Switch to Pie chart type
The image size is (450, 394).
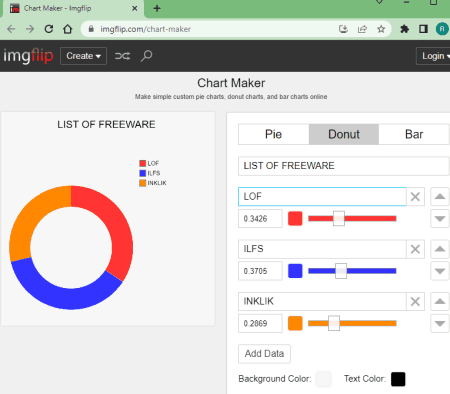(x=274, y=134)
